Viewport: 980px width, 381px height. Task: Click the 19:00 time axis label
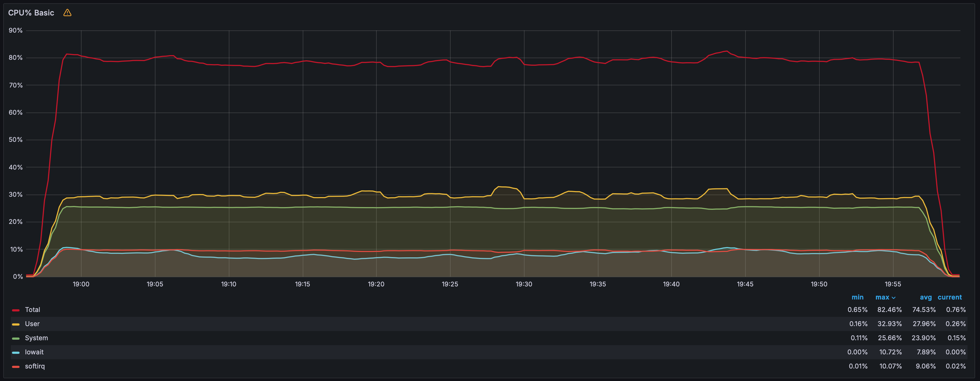81,284
